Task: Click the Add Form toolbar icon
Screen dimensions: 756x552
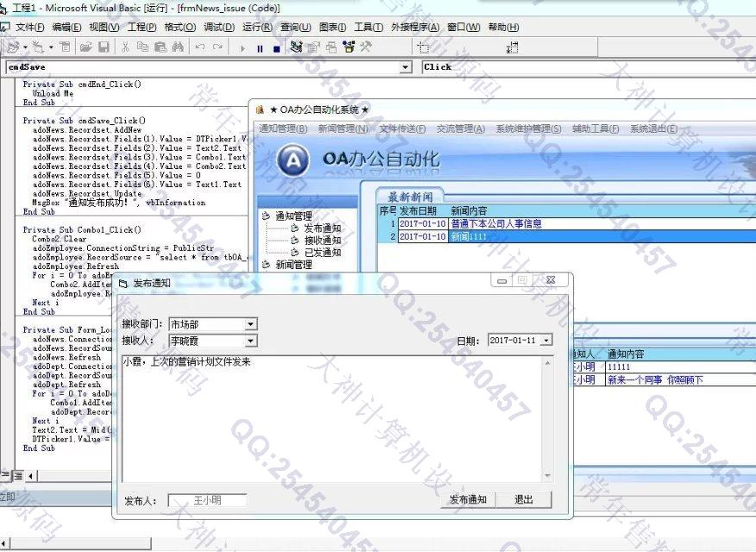Action: (38, 47)
